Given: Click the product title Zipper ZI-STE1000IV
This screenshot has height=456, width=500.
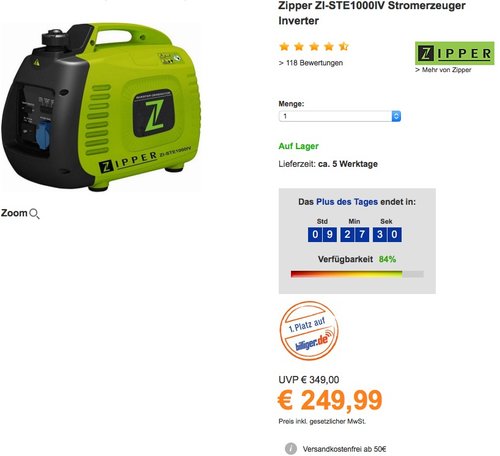Looking at the screenshot, I should point(372,13).
